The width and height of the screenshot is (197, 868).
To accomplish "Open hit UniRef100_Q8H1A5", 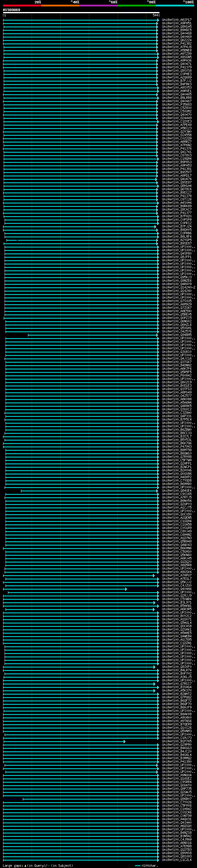I will click(176, 26).
